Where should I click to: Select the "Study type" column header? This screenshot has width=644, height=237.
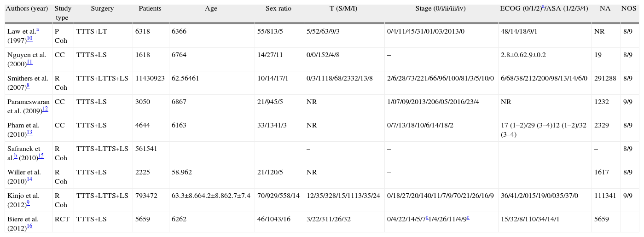[x=63, y=13]
